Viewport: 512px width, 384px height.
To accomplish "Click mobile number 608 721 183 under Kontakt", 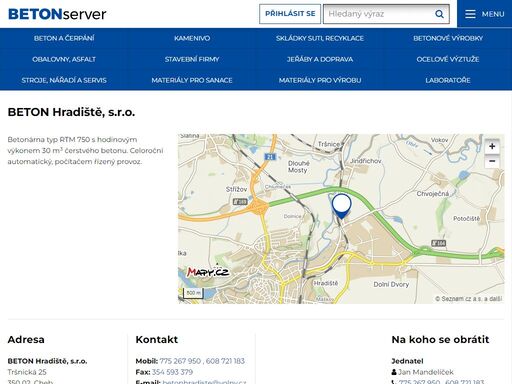I will (225, 361).
